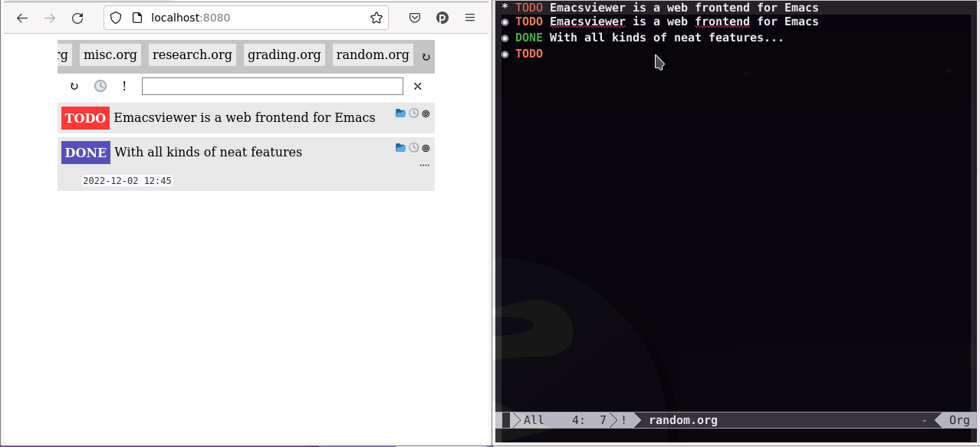
Task: Click the '4: 7' cursor position in the mode line
Action: (x=589, y=420)
